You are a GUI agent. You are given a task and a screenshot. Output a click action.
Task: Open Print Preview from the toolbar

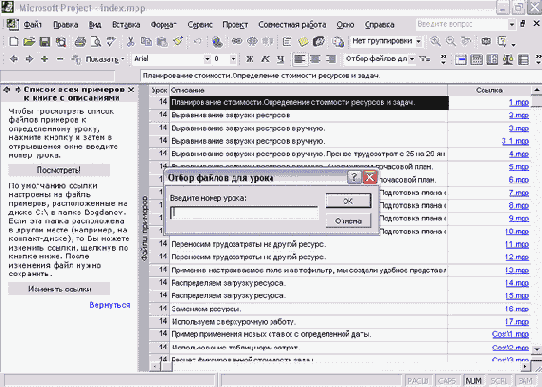[96, 42]
